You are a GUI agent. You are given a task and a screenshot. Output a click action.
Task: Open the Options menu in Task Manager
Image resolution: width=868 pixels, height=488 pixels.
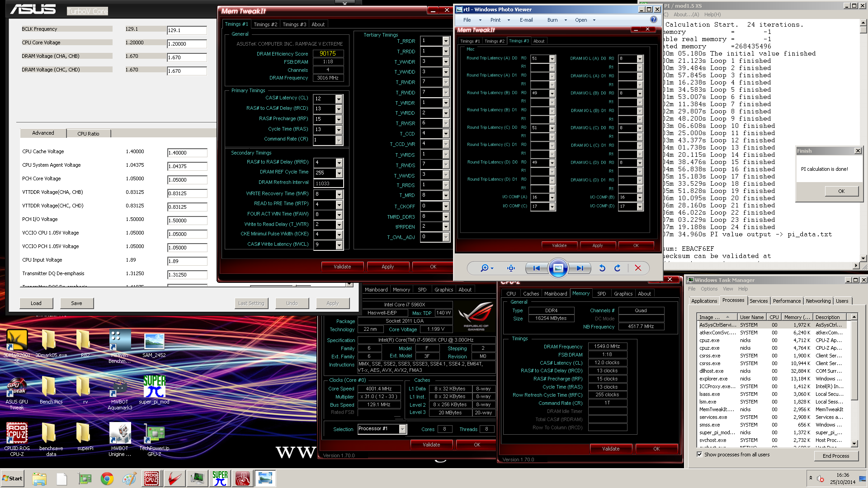(709, 289)
